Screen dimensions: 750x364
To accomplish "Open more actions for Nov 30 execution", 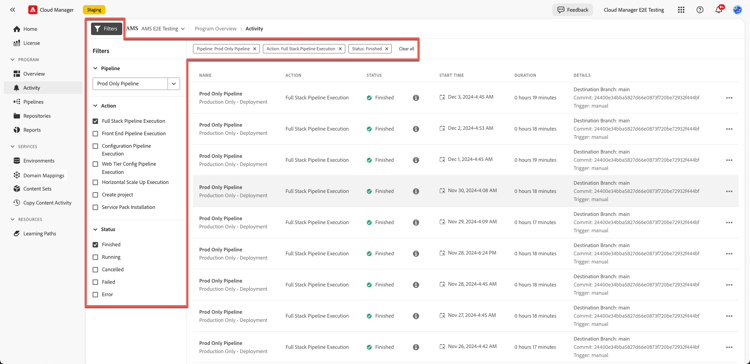I will click(729, 191).
